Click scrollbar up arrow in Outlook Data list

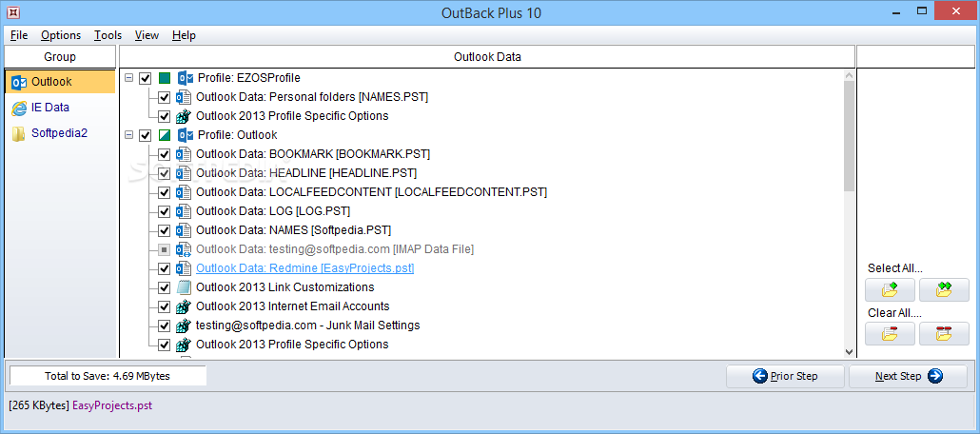point(849,76)
